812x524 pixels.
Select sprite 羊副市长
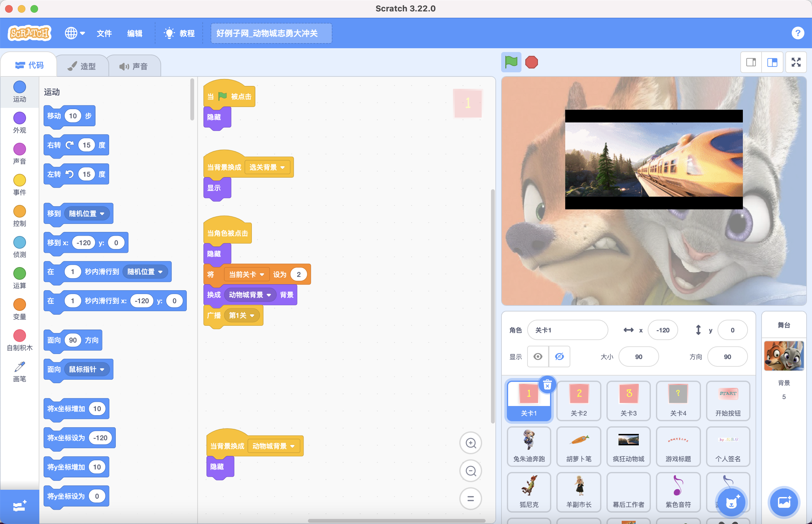pyautogui.click(x=579, y=492)
